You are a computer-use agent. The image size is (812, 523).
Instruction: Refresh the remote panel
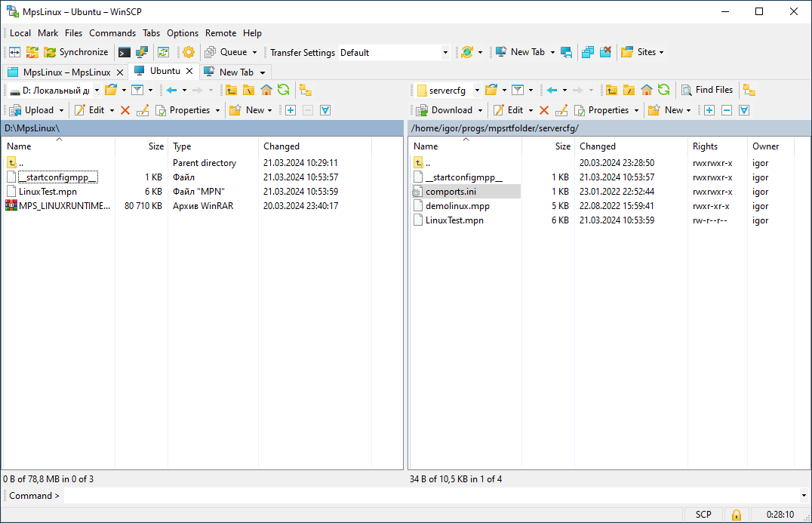664,91
